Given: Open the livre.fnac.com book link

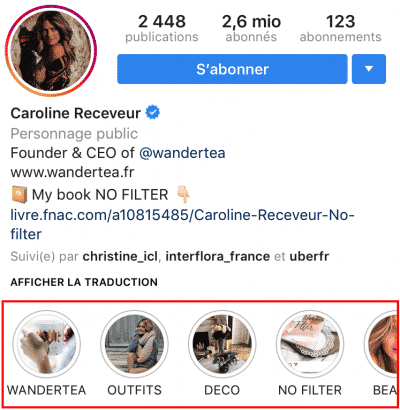Looking at the screenshot, I should click(182, 224).
